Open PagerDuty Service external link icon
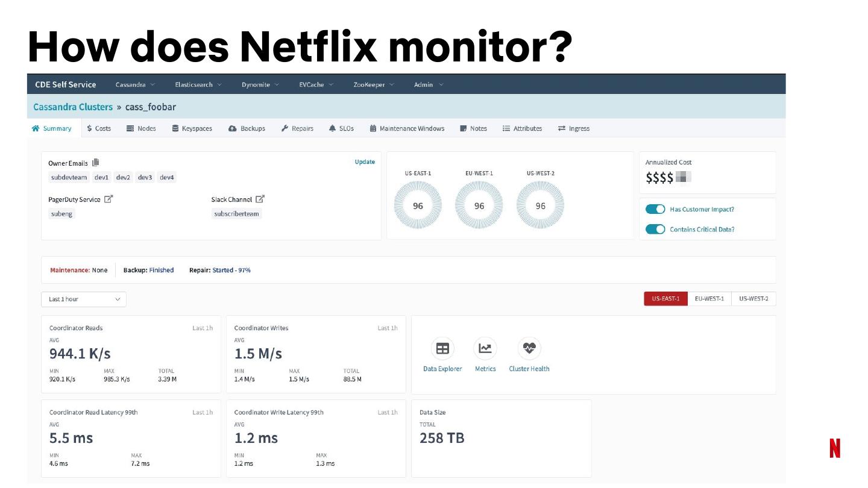 (x=108, y=199)
